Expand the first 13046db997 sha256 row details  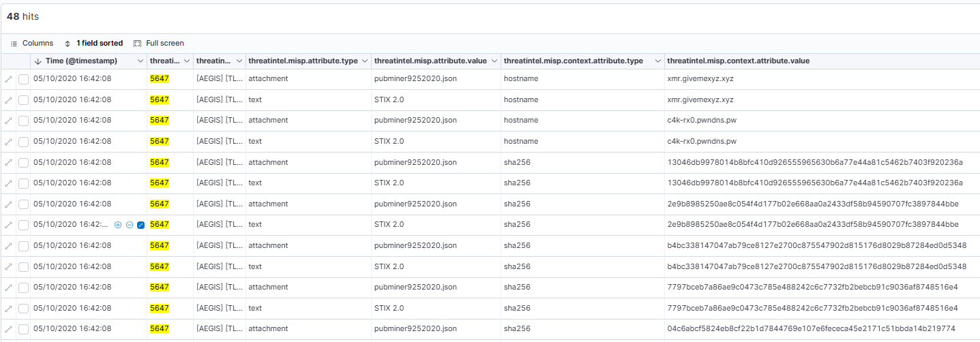(8, 162)
